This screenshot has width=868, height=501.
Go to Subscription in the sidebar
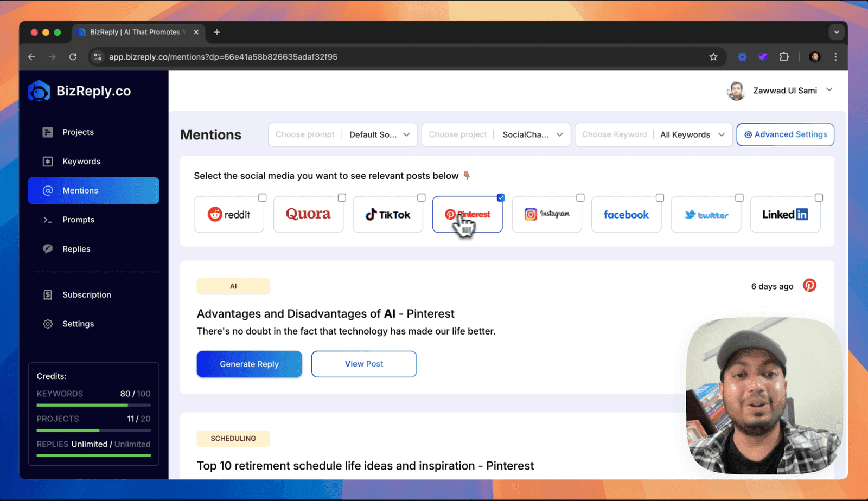[93, 295]
